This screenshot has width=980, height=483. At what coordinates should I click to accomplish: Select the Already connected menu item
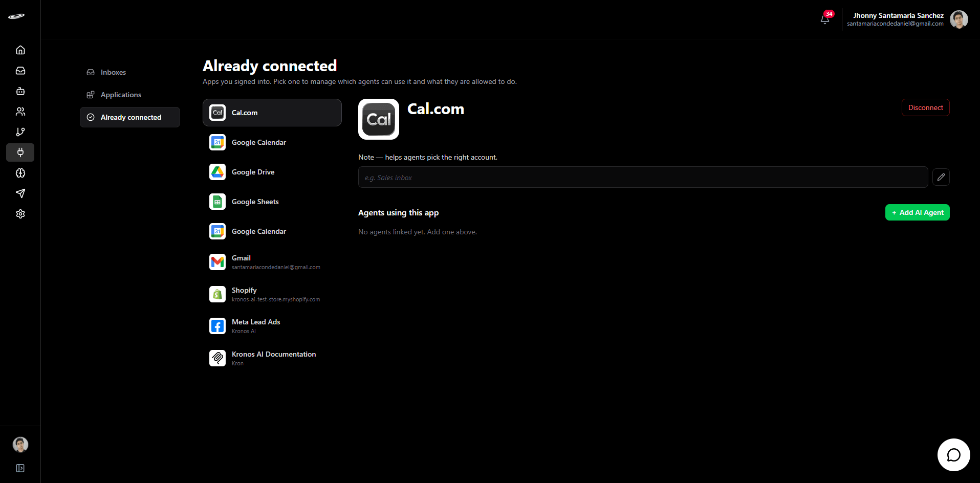(130, 117)
